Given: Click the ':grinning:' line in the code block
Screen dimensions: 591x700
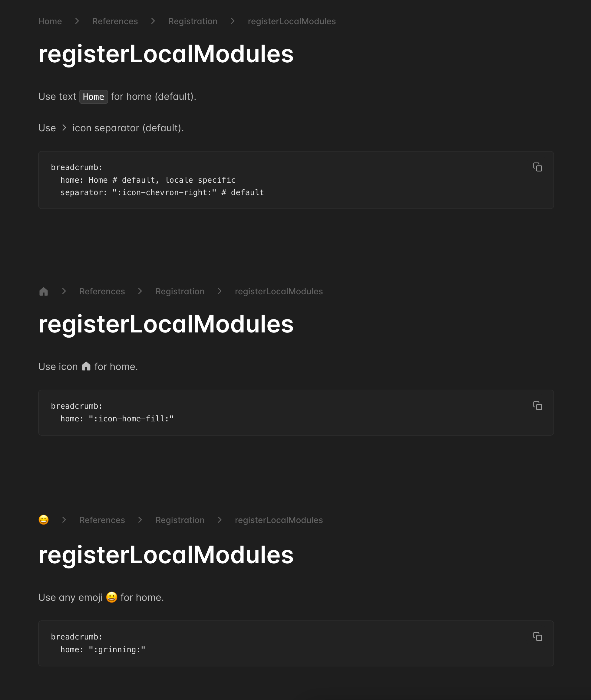Looking at the screenshot, I should [103, 649].
